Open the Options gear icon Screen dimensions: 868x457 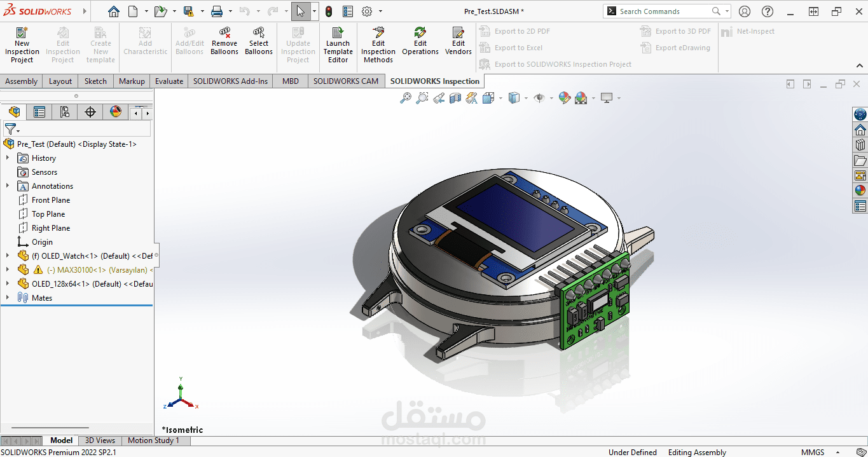tap(367, 11)
